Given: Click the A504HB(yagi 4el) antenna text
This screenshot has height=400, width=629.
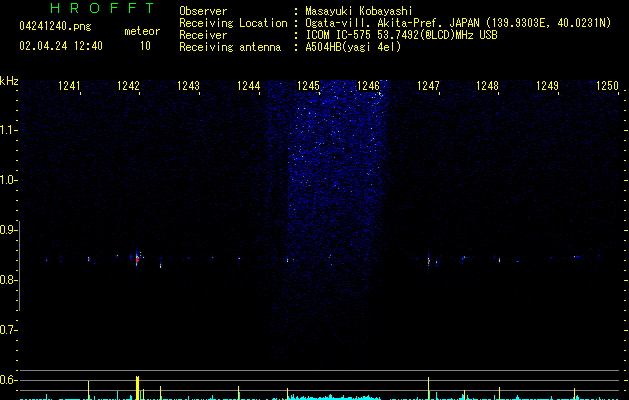Looking at the screenshot, I should click(353, 47).
